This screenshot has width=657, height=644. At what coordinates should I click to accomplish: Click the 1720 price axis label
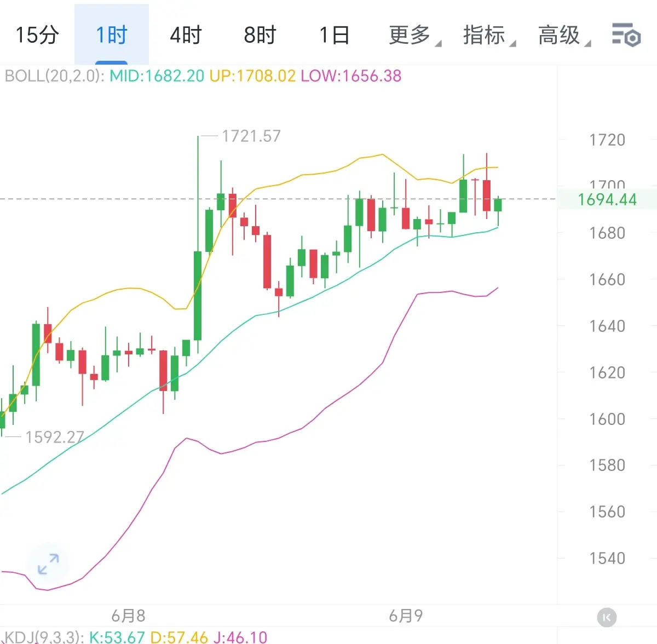(x=607, y=140)
